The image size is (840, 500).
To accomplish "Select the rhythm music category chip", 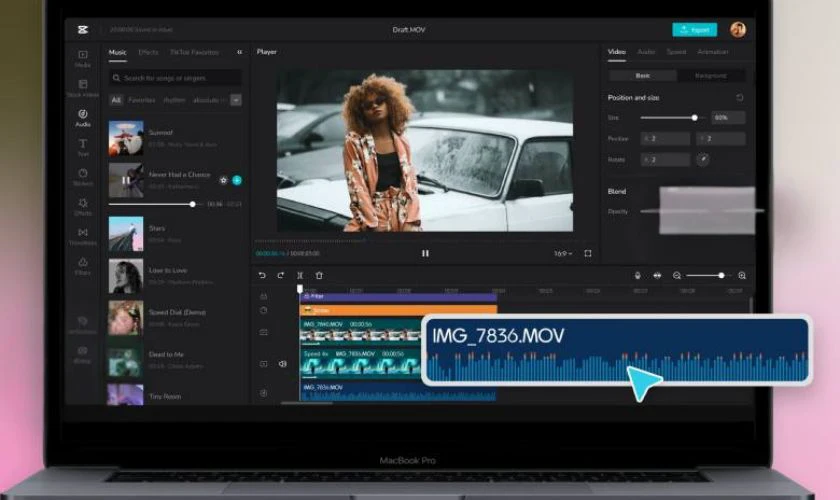I will point(174,100).
